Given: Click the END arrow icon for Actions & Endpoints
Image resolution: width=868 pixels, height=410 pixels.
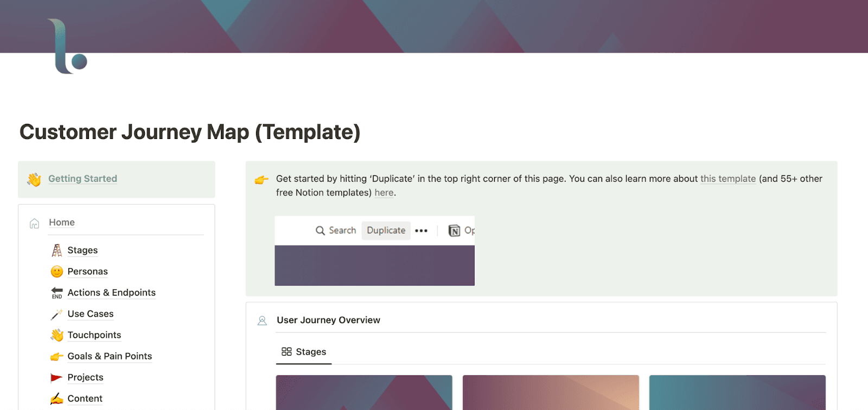Looking at the screenshot, I should (x=56, y=293).
